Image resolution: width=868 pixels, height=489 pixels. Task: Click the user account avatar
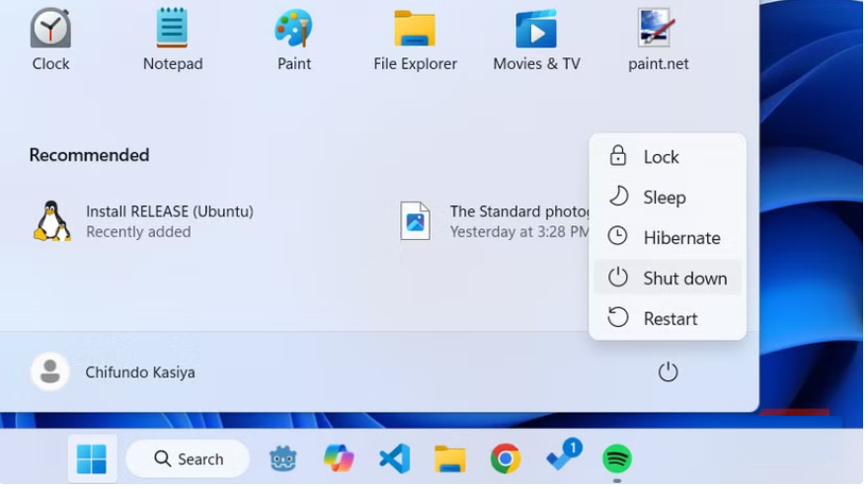pos(49,372)
